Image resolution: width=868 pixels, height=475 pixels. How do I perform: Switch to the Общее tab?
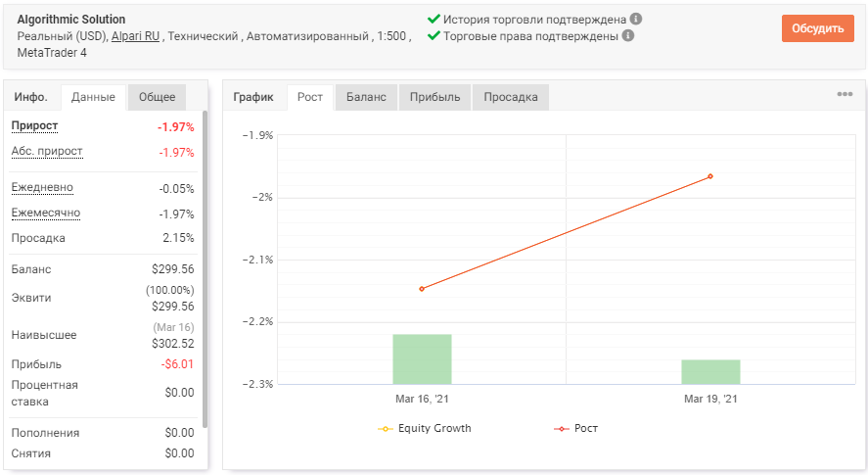(157, 97)
